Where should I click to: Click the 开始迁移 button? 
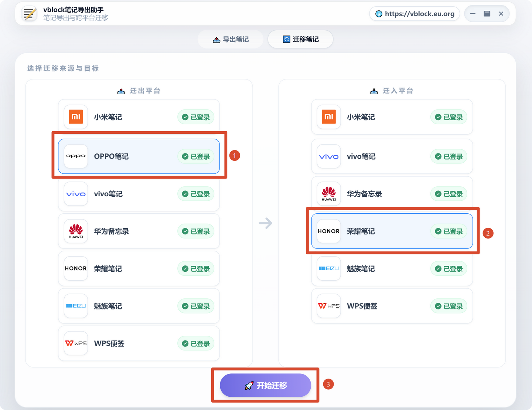click(x=265, y=385)
